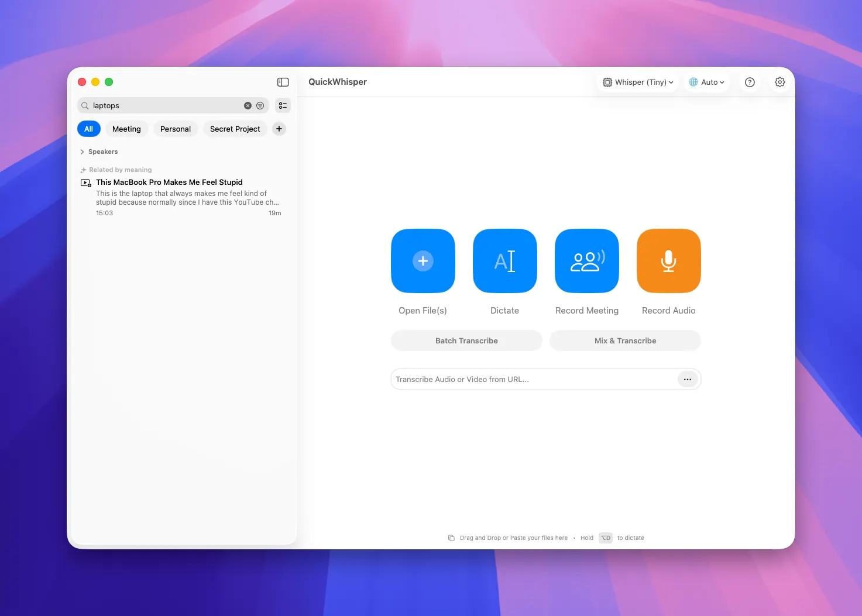Select the Meeting filter tab
The width and height of the screenshot is (862, 616).
point(126,129)
